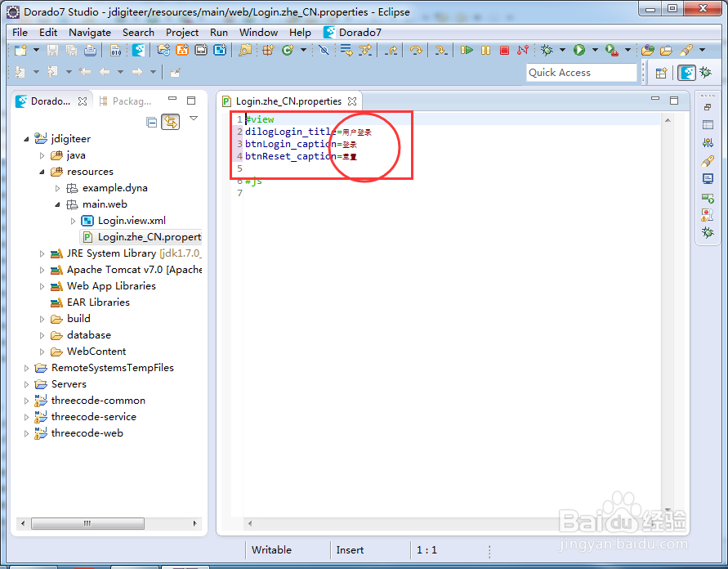Screen dimensions: 728x569
Task: Click the Open Type search icon
Action: click(x=244, y=50)
